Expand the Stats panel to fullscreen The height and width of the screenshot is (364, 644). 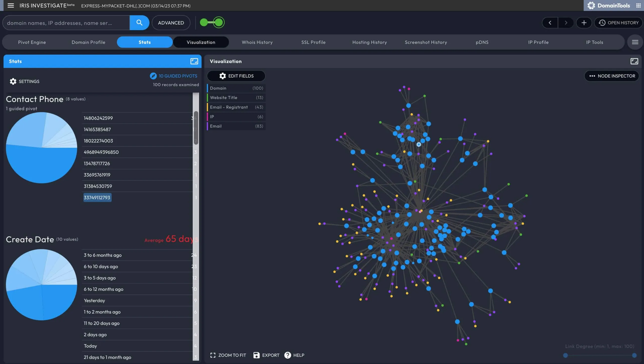194,61
